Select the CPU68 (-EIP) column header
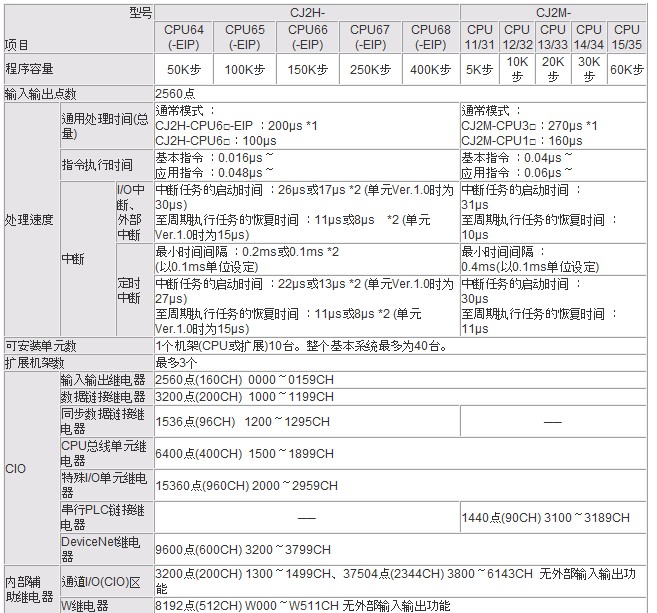 (430, 37)
